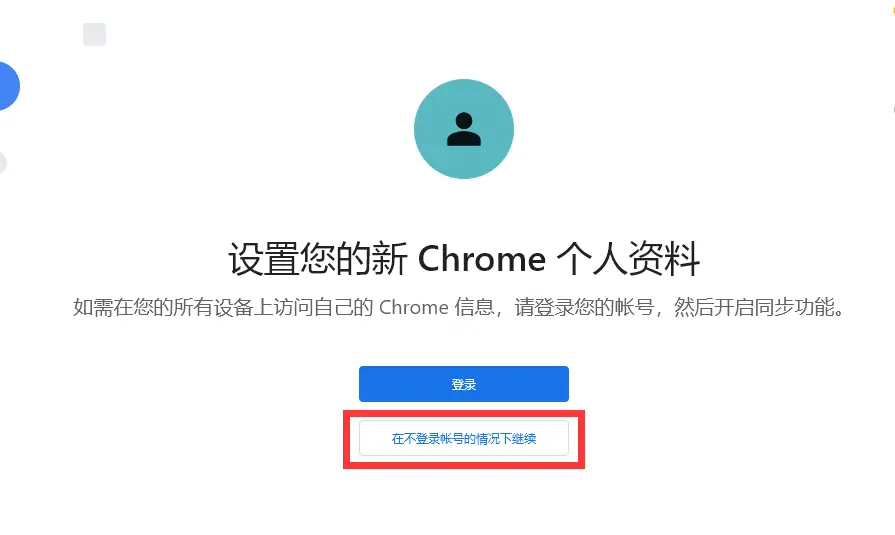Click the orange dot in top-right corner
Viewport: 895px width, 535px height.
click(x=893, y=11)
